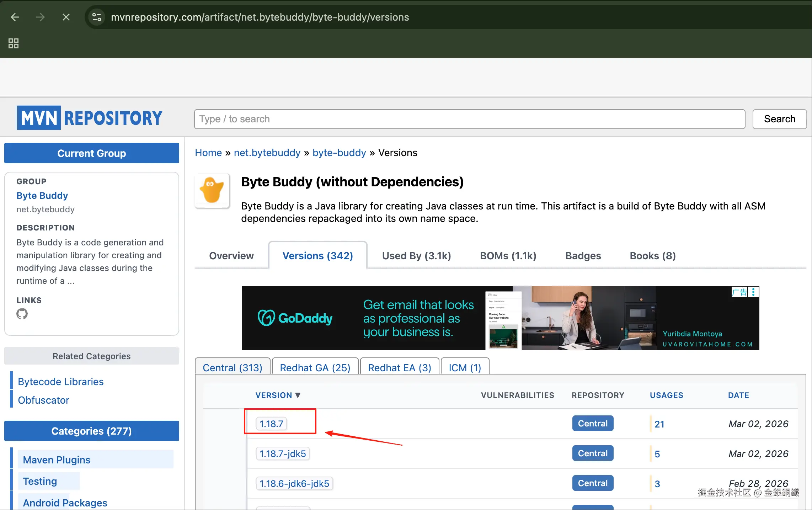Sort by USAGES column header
Screen dimensions: 812x510
coord(666,395)
